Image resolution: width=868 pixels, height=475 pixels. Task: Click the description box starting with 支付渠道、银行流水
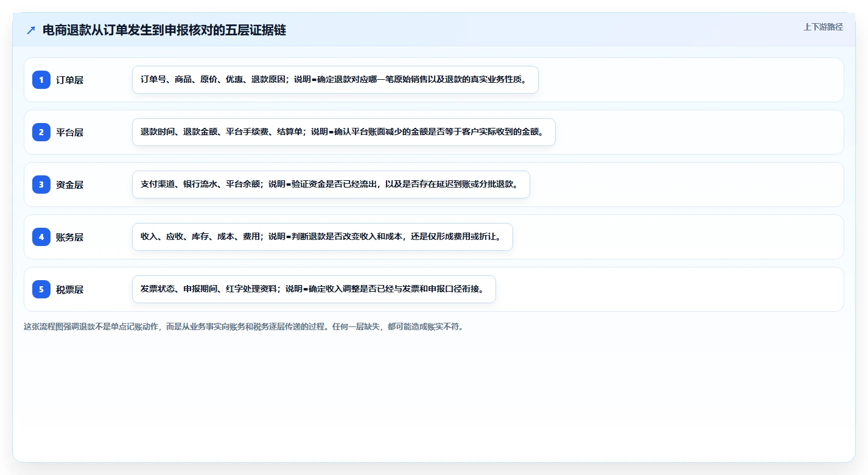(331, 185)
